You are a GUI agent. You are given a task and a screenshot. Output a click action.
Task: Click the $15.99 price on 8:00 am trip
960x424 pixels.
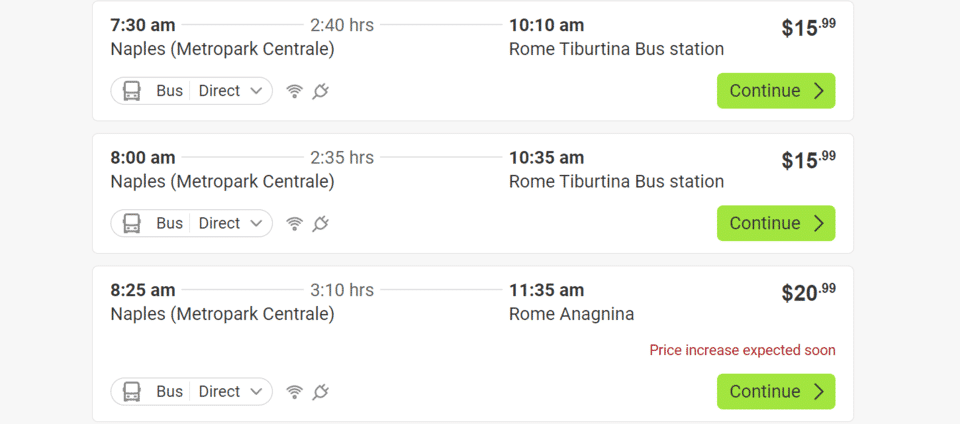808,160
